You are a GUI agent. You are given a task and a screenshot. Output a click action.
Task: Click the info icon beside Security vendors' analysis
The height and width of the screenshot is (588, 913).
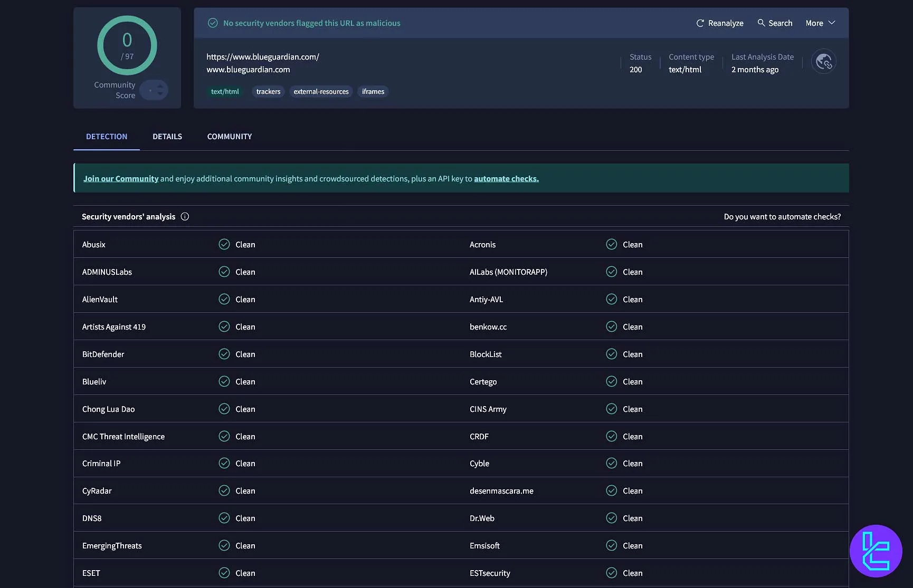click(x=185, y=216)
